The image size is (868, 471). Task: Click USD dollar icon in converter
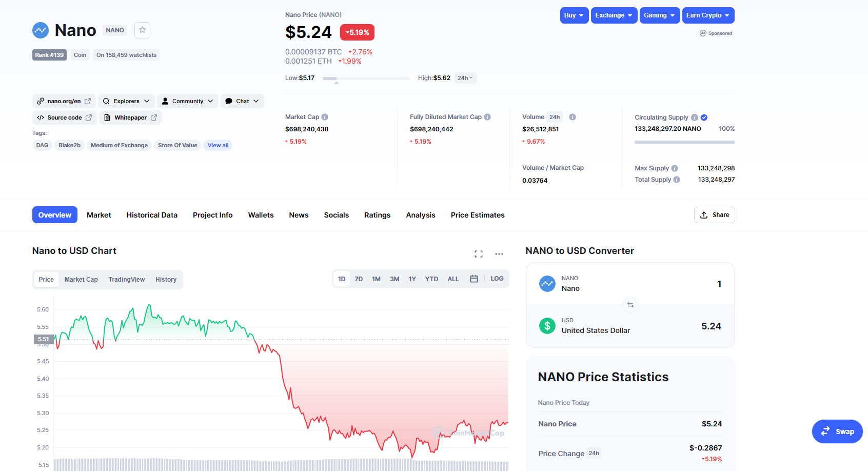coord(547,326)
